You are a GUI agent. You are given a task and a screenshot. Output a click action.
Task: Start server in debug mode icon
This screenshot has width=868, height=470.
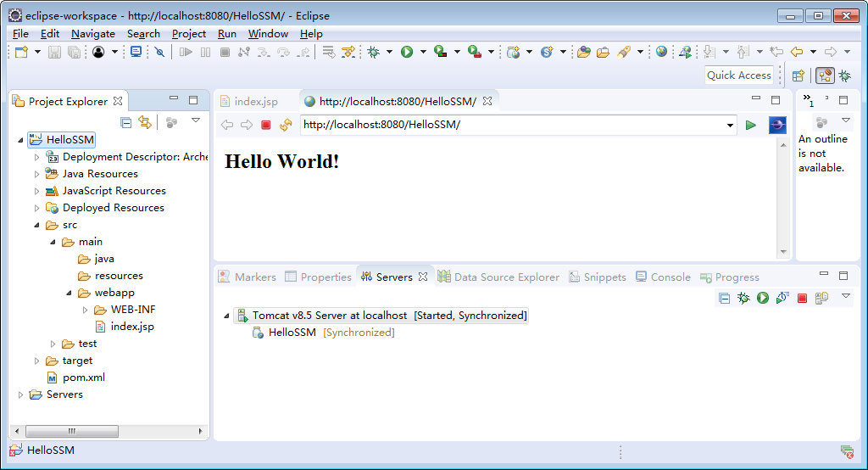click(743, 298)
